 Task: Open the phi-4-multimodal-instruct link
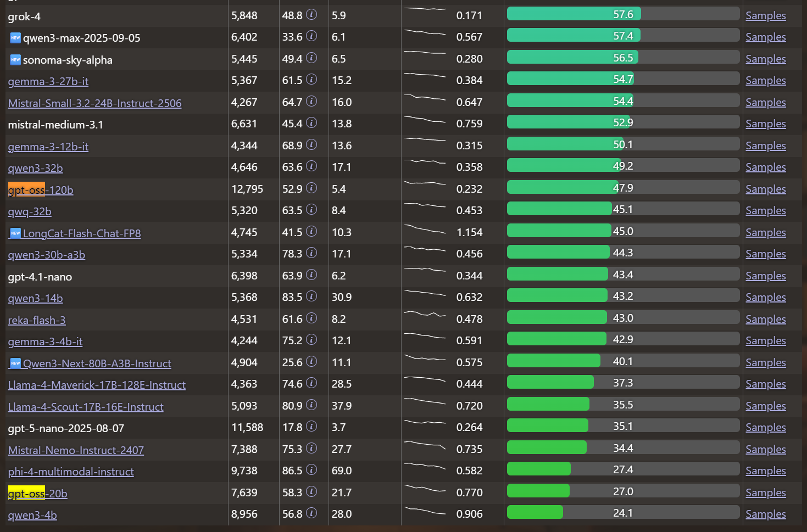(71, 472)
